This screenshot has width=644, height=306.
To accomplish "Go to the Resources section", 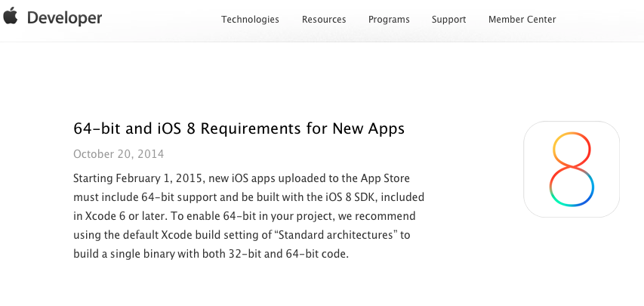I will [324, 20].
